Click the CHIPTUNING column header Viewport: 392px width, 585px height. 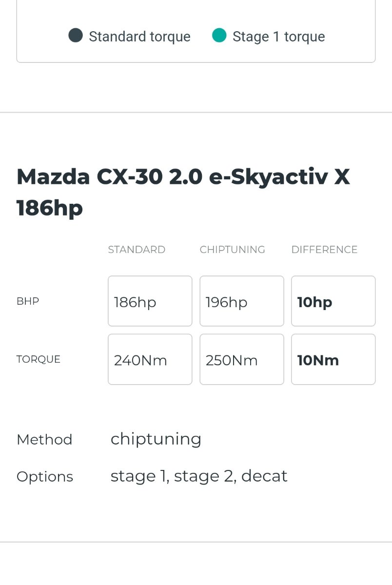click(x=233, y=250)
